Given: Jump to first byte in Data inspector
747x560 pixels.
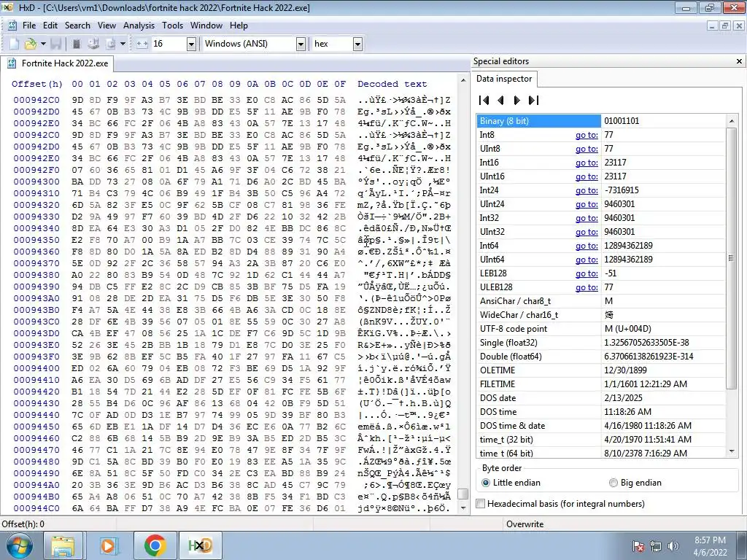Looking at the screenshot, I should click(484, 100).
